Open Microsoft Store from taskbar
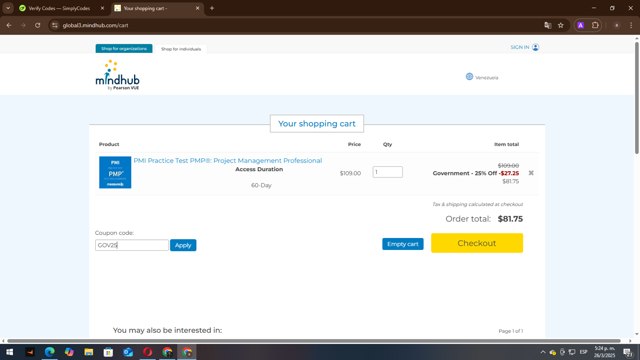Viewport: 640px width, 360px height. coord(108,352)
